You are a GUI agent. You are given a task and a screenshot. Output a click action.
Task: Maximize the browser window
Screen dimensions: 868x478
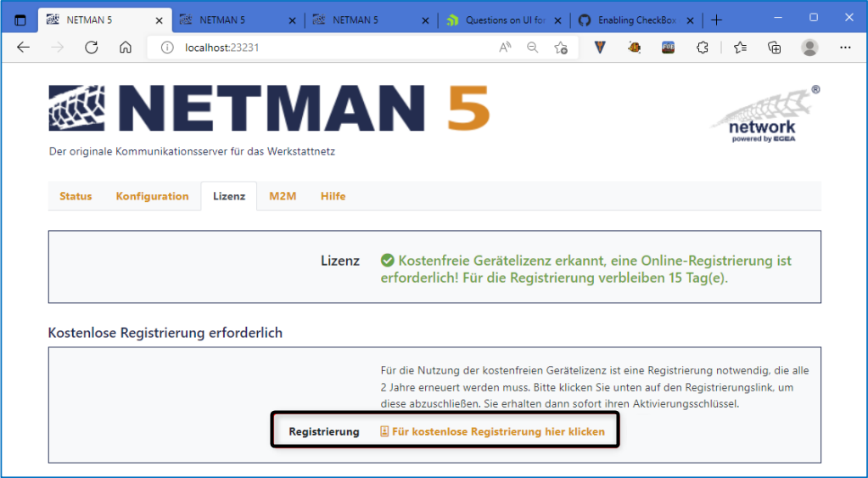coord(813,18)
